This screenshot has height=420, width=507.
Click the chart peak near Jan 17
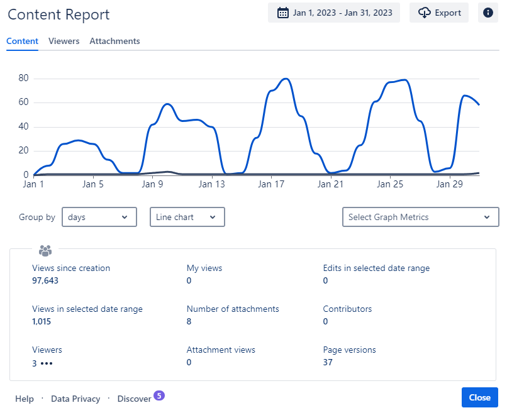click(x=286, y=79)
